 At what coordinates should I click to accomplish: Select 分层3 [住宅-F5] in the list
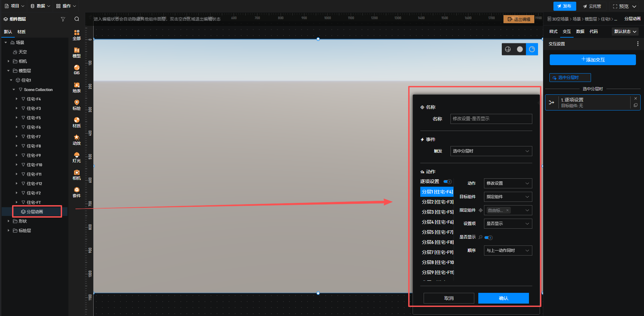point(437,212)
